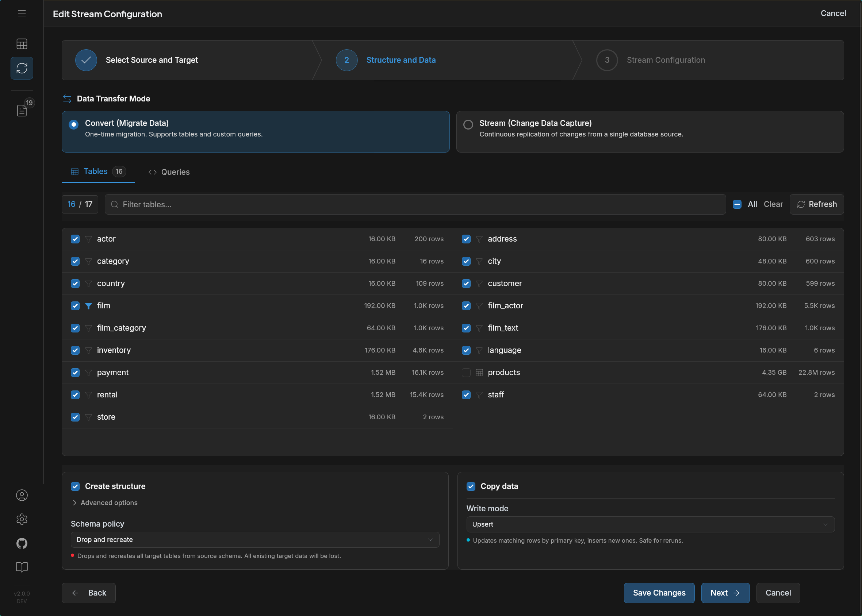Click the filter icon for film_category table
Screen dimensions: 862x616
[88, 328]
